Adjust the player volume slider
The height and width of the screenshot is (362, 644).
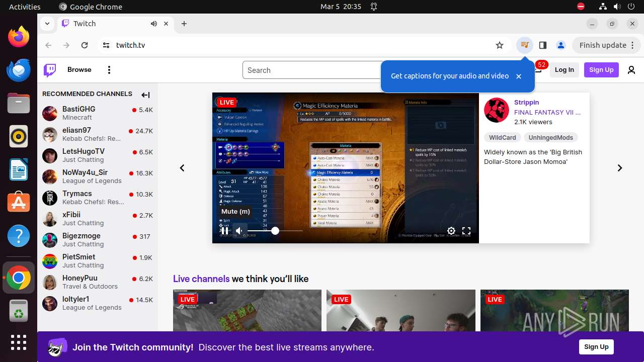click(x=275, y=231)
